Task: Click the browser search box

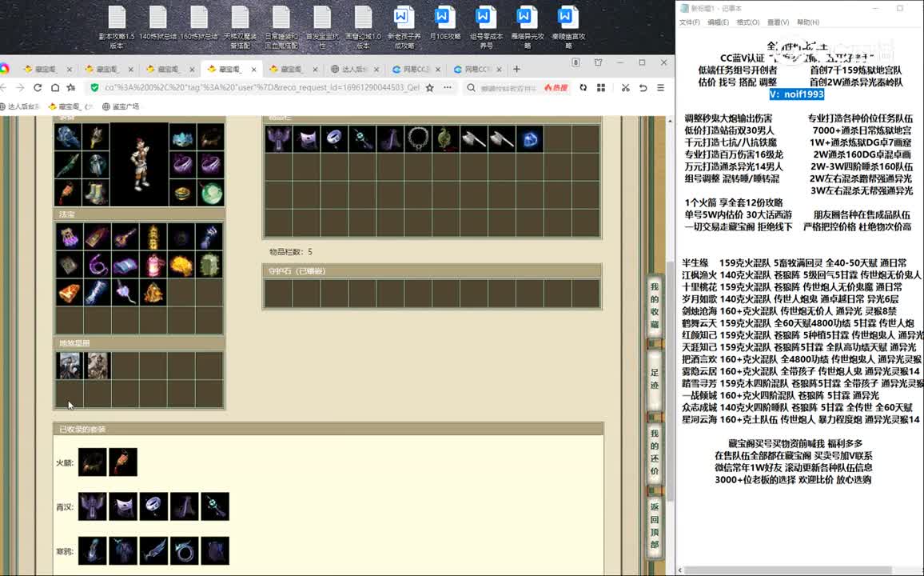Action: point(508,88)
